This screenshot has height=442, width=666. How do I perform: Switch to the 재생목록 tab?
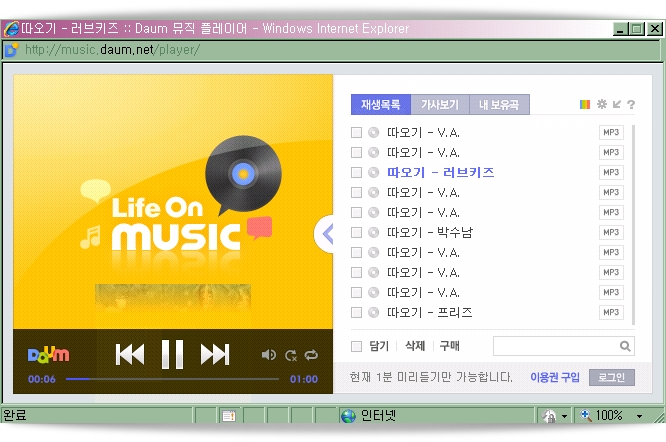pos(381,104)
